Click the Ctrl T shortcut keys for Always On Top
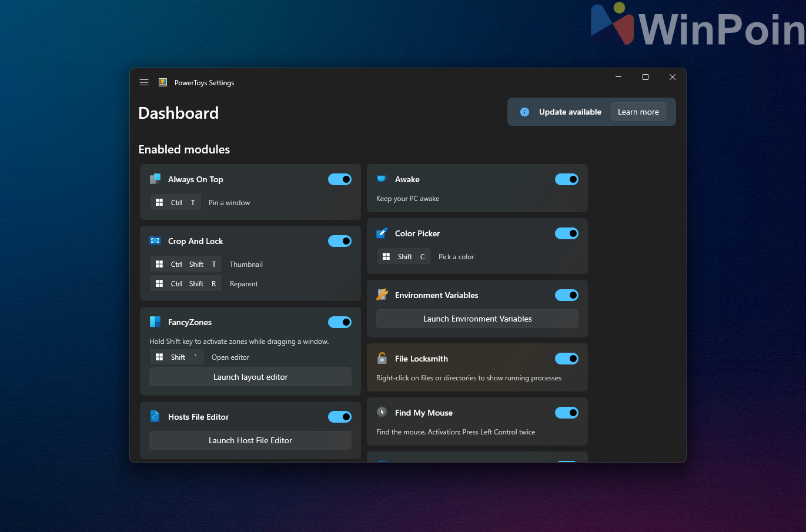806x532 pixels. tap(175, 202)
